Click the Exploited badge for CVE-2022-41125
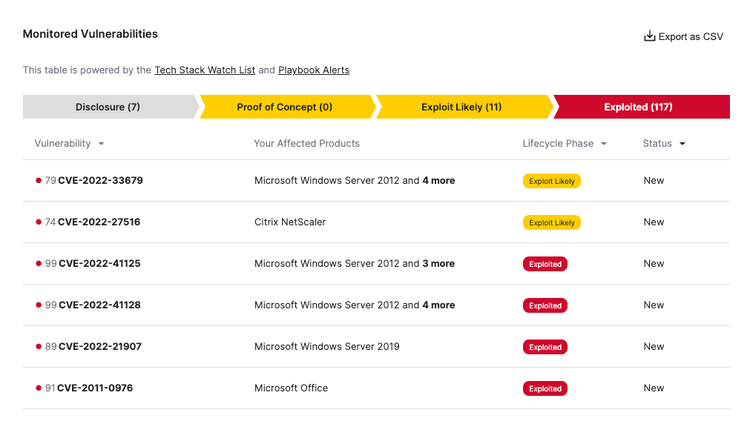The image size is (750, 424). point(545,264)
